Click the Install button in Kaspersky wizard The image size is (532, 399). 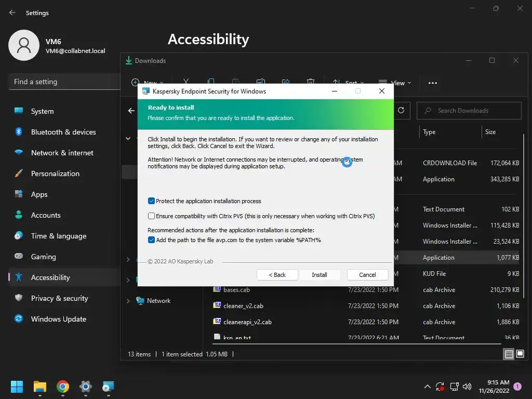point(320,275)
